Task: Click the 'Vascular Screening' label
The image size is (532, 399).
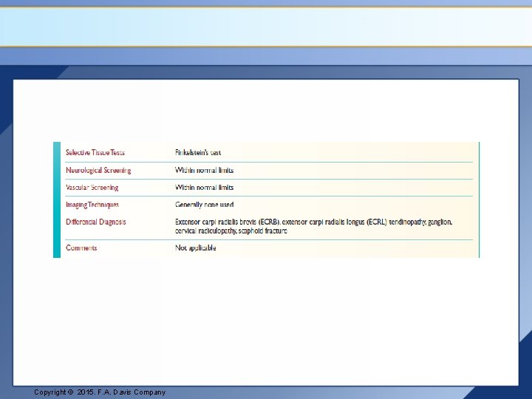Action: pyautogui.click(x=92, y=188)
